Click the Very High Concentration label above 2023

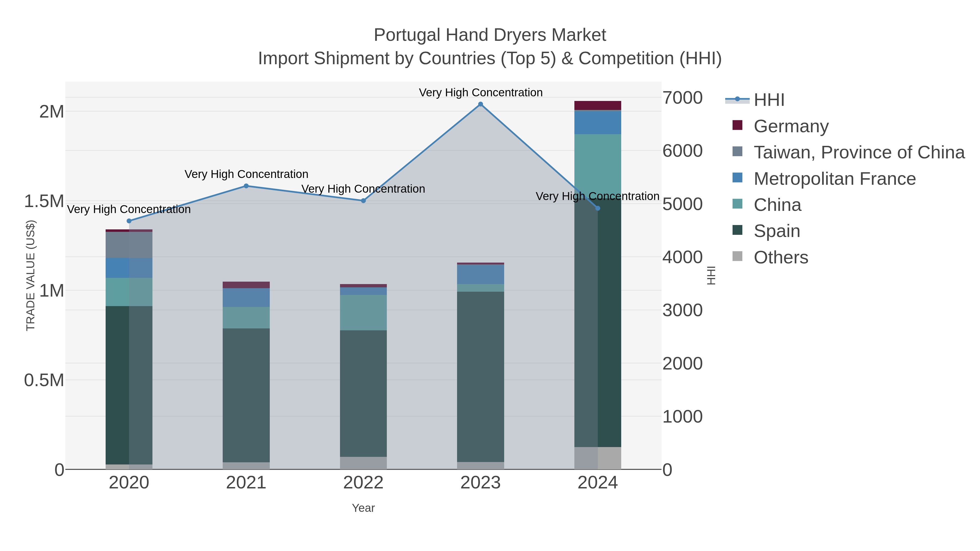click(480, 93)
